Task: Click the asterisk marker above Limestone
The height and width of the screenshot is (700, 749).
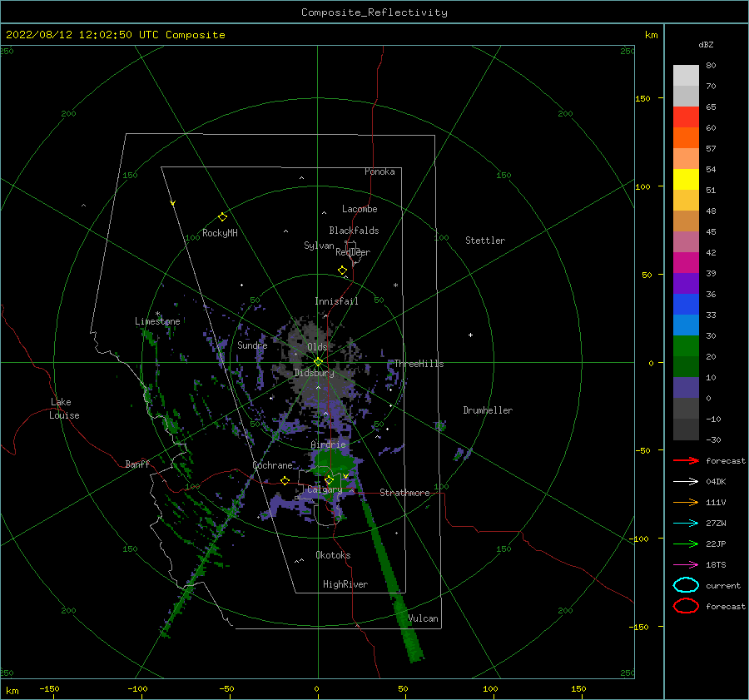Action: pos(157,314)
